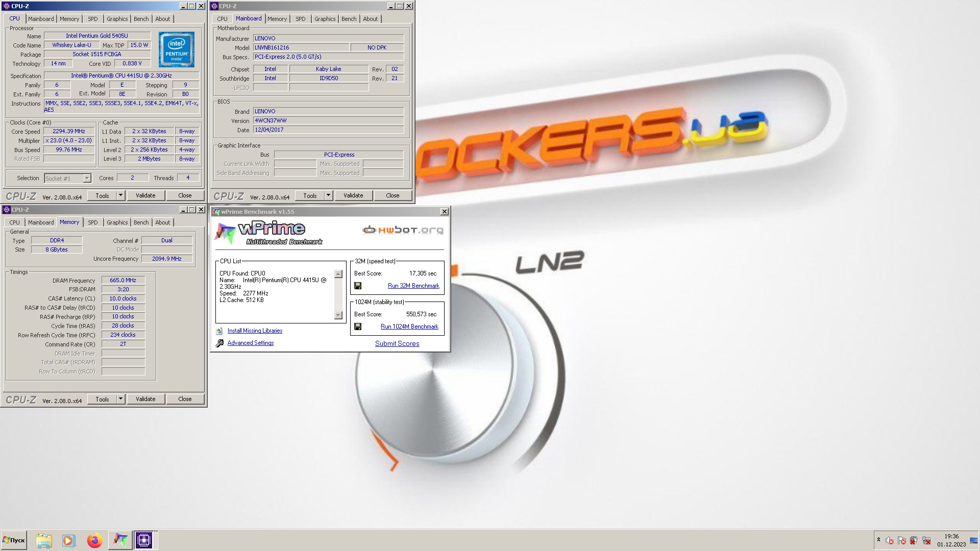
Task: Click the Multiplier value x 23.0
Action: point(69,140)
